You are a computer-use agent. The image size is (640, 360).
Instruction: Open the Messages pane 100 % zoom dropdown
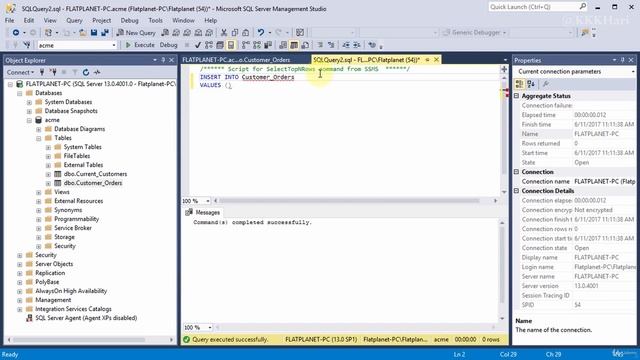coord(210,327)
